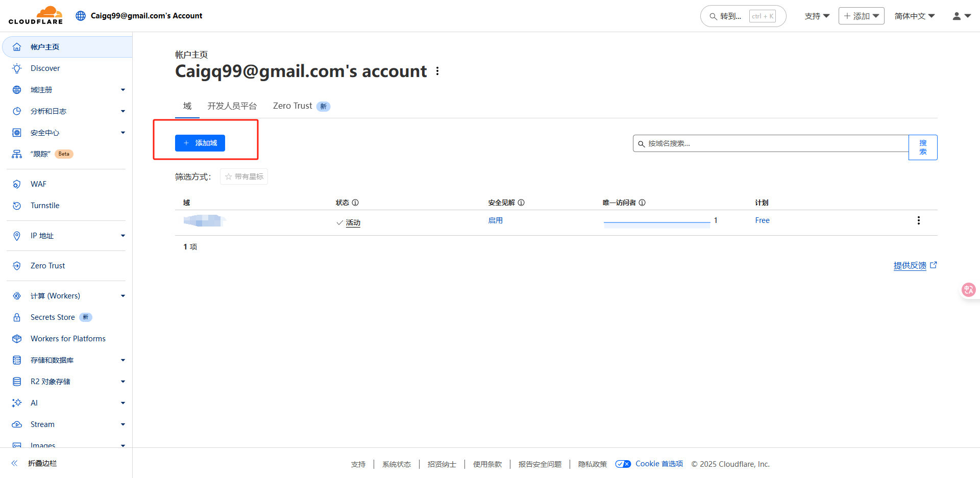Switch to the Zero Trust tab

(x=292, y=106)
